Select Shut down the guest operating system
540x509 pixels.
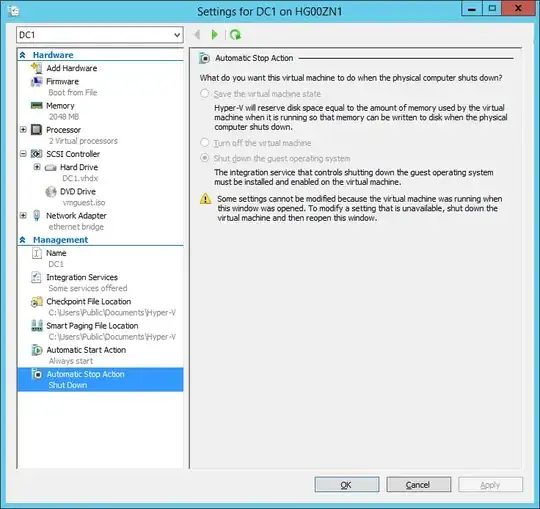[205, 158]
